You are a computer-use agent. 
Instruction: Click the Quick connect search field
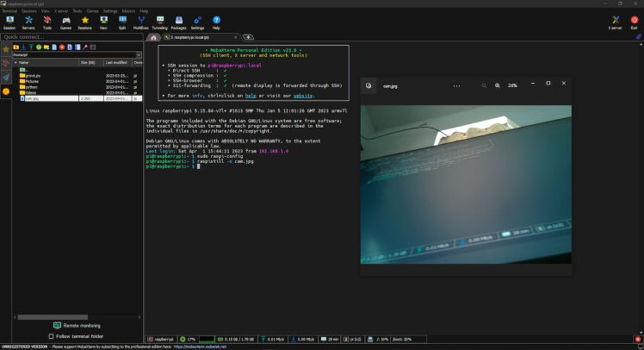click(69, 37)
